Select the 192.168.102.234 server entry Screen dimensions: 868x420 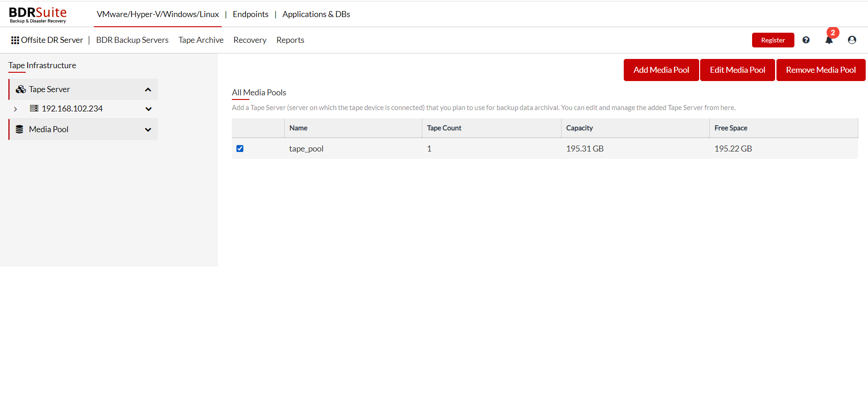[x=72, y=109]
